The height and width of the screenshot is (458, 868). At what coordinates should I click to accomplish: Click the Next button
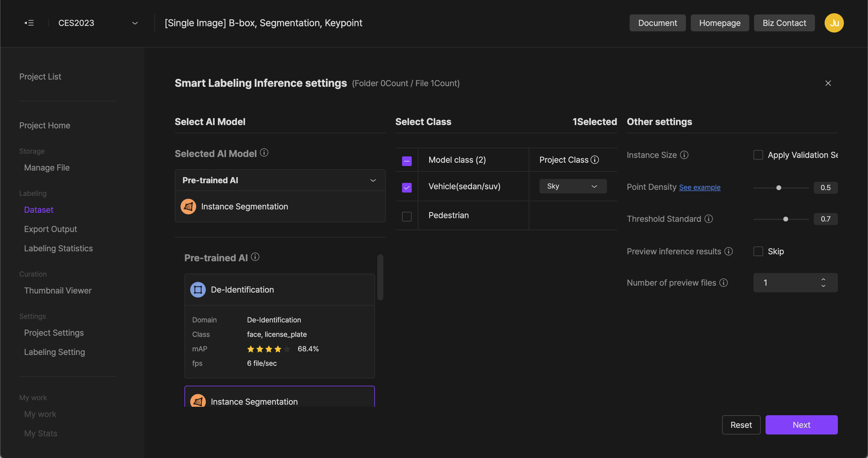(x=801, y=425)
